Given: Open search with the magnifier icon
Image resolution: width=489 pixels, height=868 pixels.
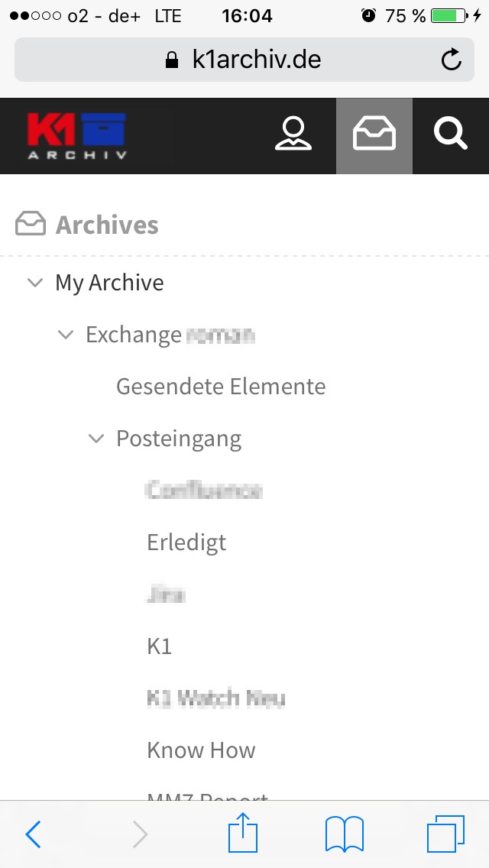Looking at the screenshot, I should [450, 134].
